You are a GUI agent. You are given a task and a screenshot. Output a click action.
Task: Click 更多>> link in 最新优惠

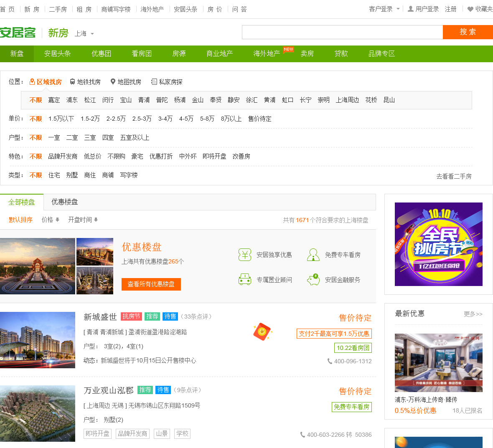pyautogui.click(x=473, y=314)
